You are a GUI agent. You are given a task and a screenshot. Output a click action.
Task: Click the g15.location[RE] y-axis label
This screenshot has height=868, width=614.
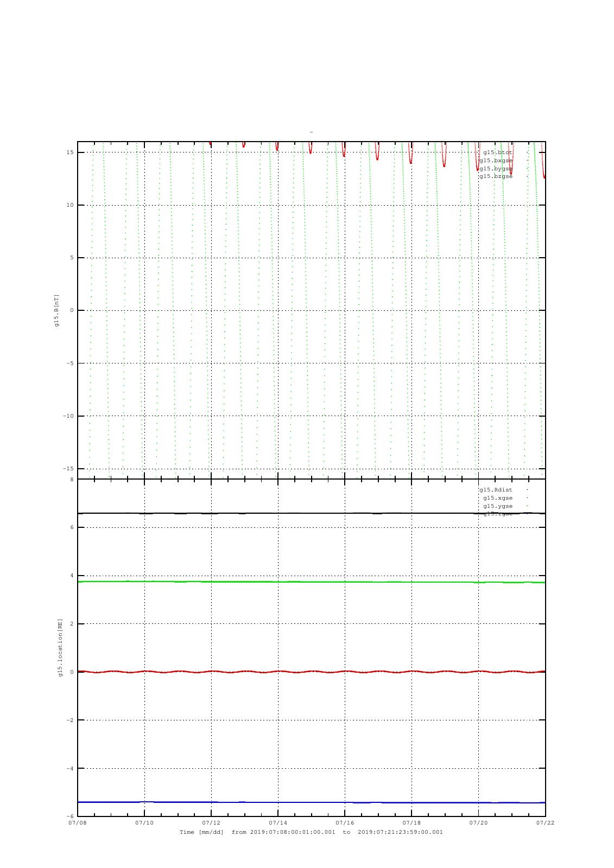[61, 648]
